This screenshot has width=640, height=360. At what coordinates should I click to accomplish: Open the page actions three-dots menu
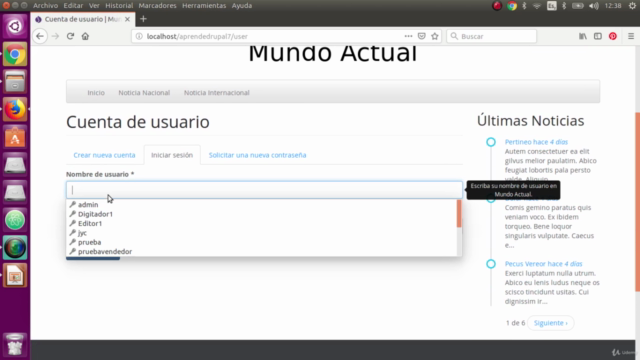[408, 36]
